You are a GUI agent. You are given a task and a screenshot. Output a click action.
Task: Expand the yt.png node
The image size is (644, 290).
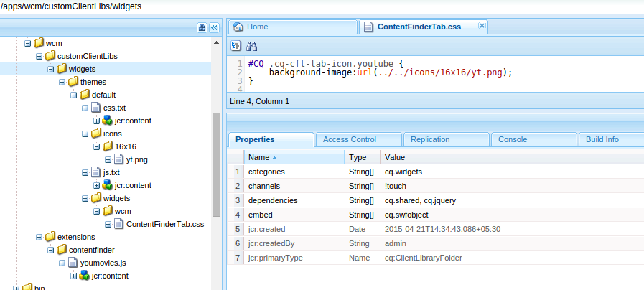[108, 159]
